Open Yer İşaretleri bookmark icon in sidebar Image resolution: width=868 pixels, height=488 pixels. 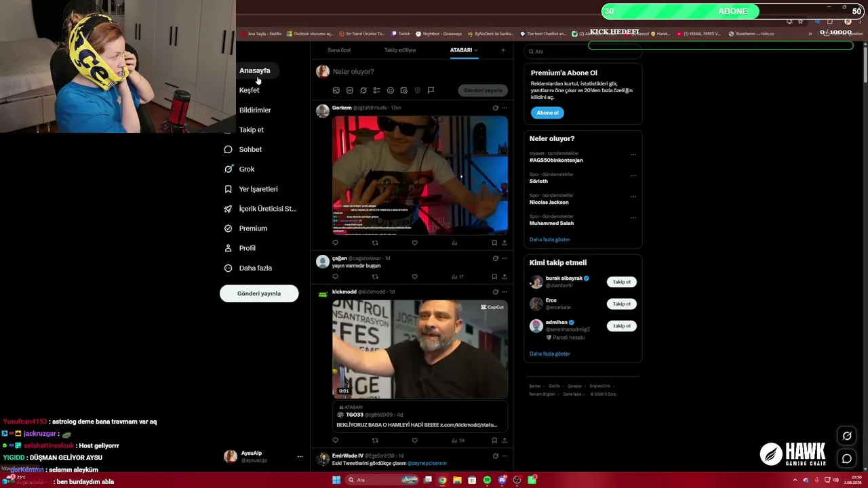point(228,189)
